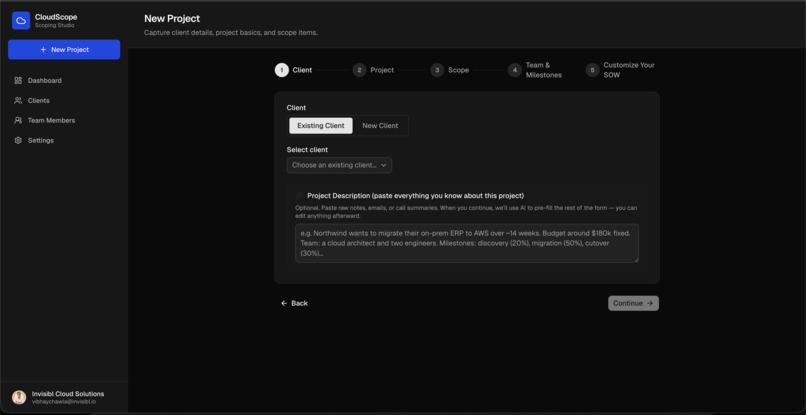Open the Choose an existing client dropdown

tap(339, 165)
